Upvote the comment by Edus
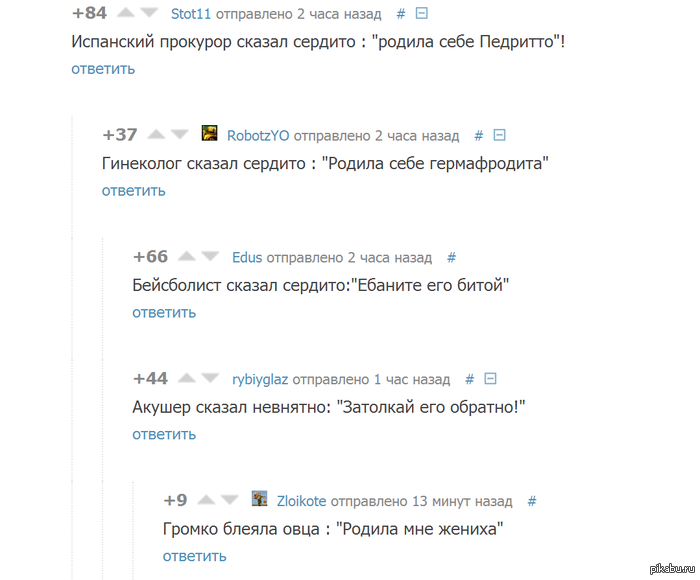The image size is (700, 580). point(187,257)
